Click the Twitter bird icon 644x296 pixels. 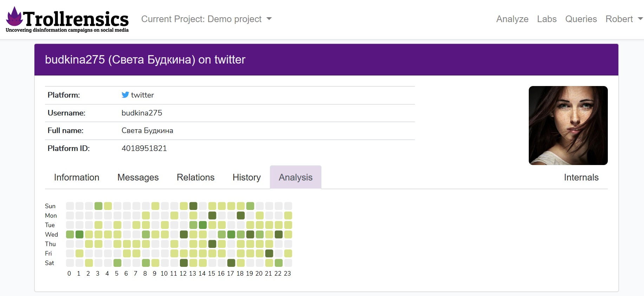pyautogui.click(x=125, y=95)
